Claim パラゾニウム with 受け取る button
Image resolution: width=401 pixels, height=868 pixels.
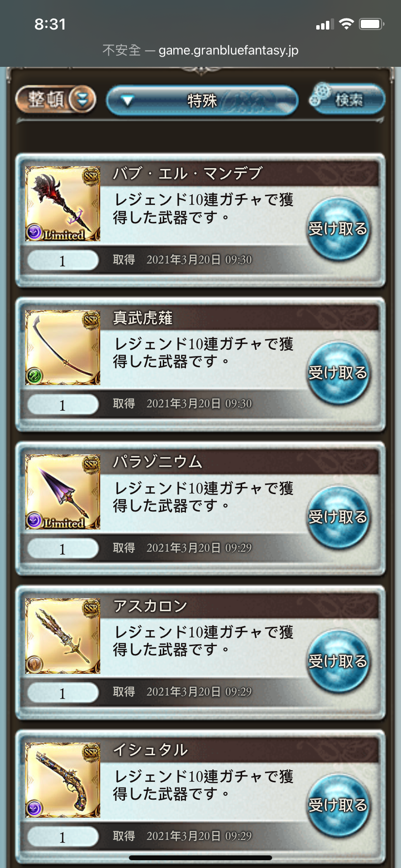point(338,516)
